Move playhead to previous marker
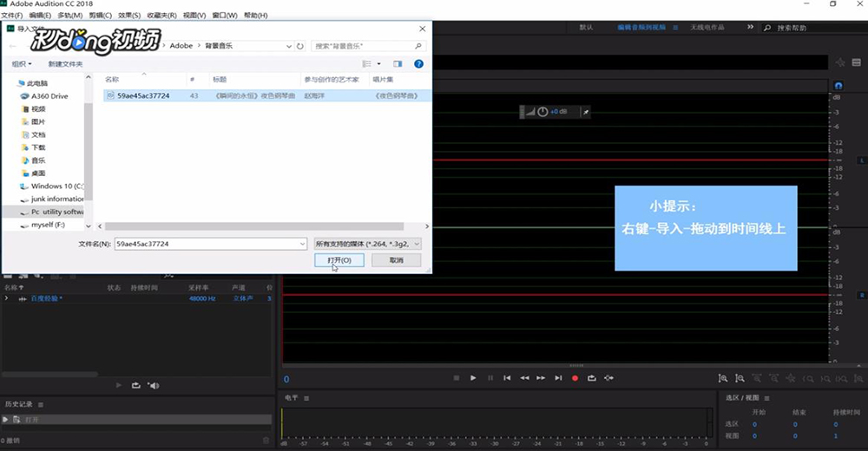 tap(507, 378)
